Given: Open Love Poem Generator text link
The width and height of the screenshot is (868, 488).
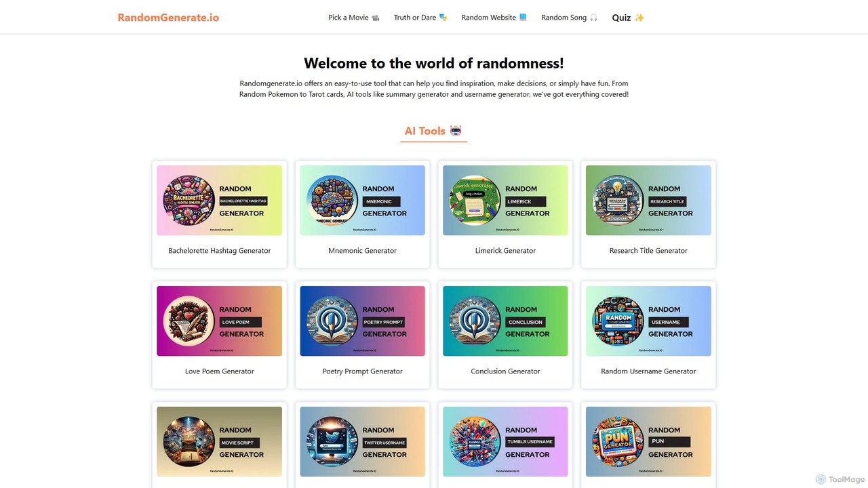Looking at the screenshot, I should (x=220, y=371).
